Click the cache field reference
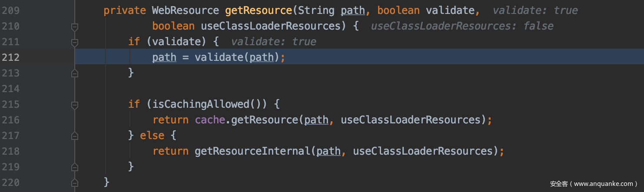The width and height of the screenshot is (644, 192). click(x=209, y=120)
